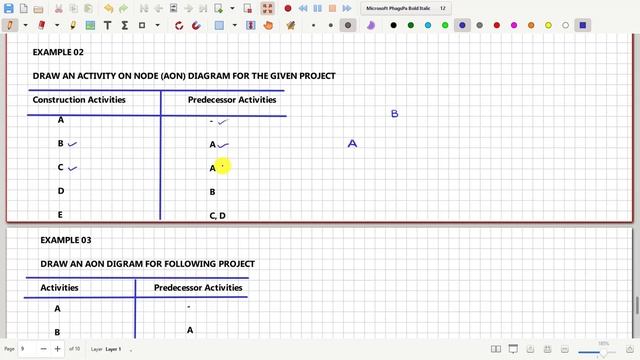Image resolution: width=640 pixels, height=360 pixels.
Task: Pick the orange pen color
Action: (531, 25)
